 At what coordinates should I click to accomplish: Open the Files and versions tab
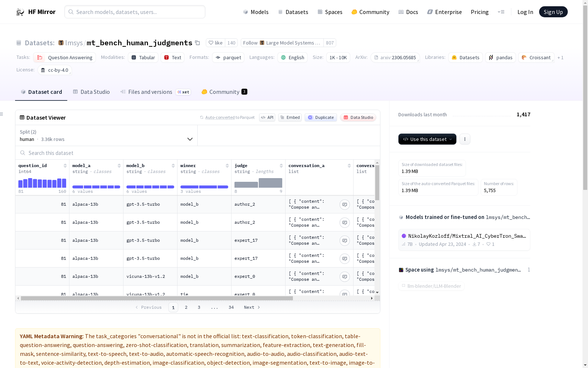pyautogui.click(x=150, y=92)
